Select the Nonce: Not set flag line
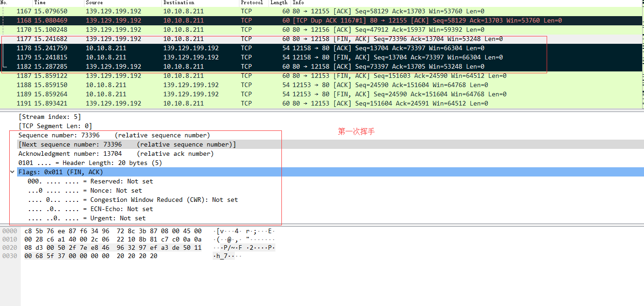 pos(84,190)
